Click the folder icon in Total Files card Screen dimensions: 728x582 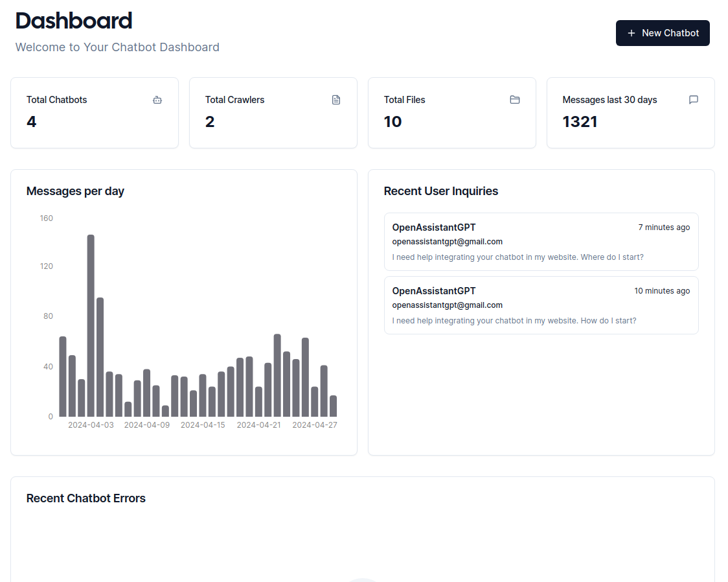[515, 100]
